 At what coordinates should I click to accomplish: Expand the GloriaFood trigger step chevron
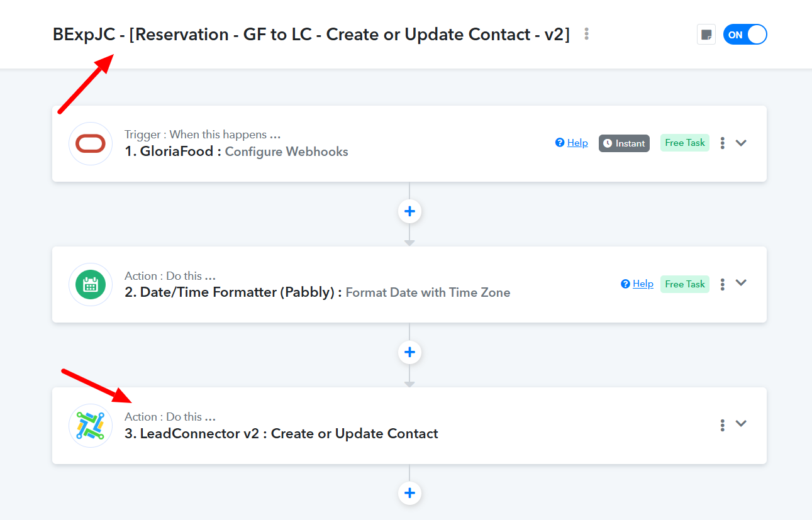click(741, 143)
